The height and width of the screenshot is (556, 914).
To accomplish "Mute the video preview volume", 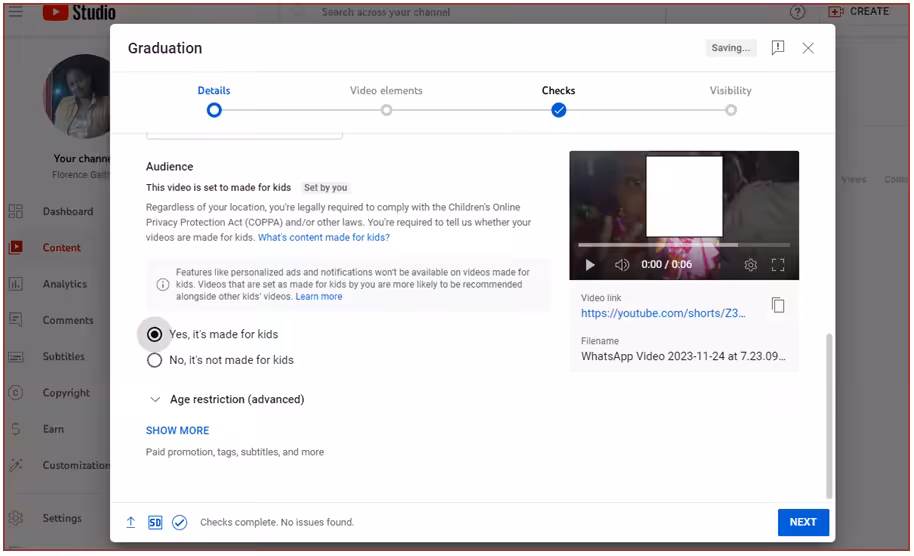I will click(621, 265).
